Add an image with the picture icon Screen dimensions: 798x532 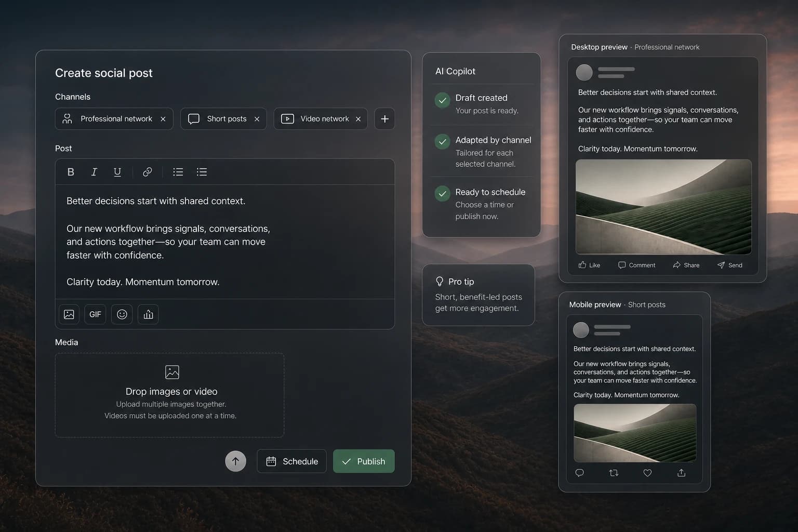pyautogui.click(x=69, y=314)
